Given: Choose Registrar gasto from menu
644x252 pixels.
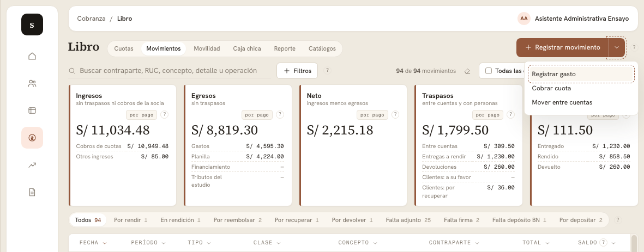Looking at the screenshot, I should click(581, 74).
